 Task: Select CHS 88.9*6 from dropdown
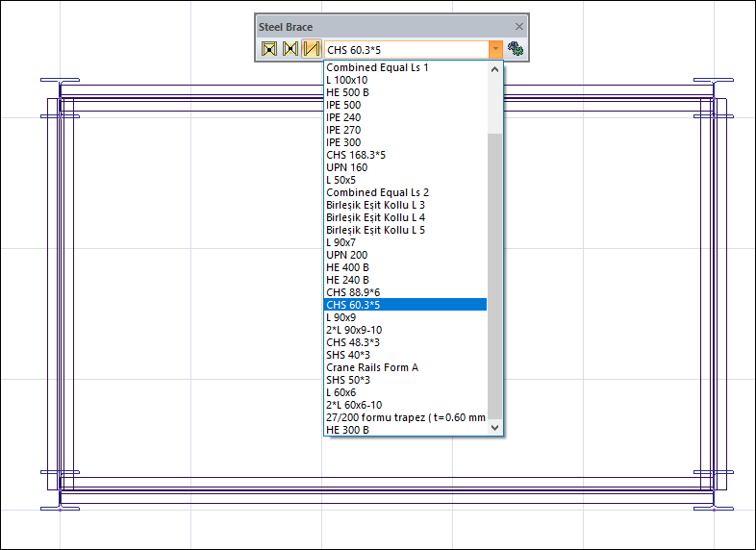pos(353,292)
